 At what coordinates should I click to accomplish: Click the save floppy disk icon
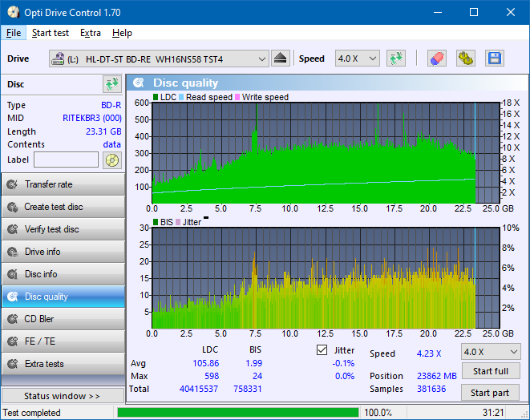[x=495, y=59]
